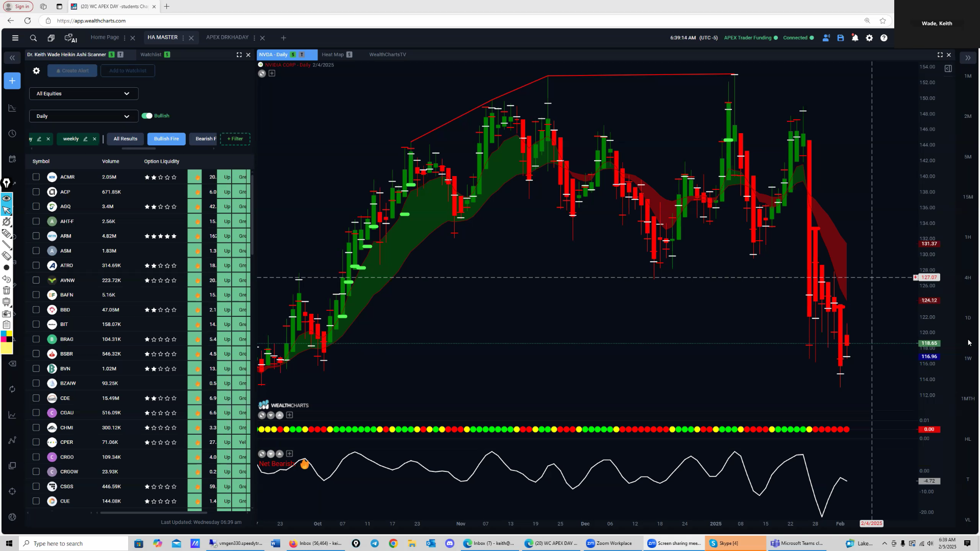Check the BBD row checkbox
This screenshot has height=551, width=980.
36,310
